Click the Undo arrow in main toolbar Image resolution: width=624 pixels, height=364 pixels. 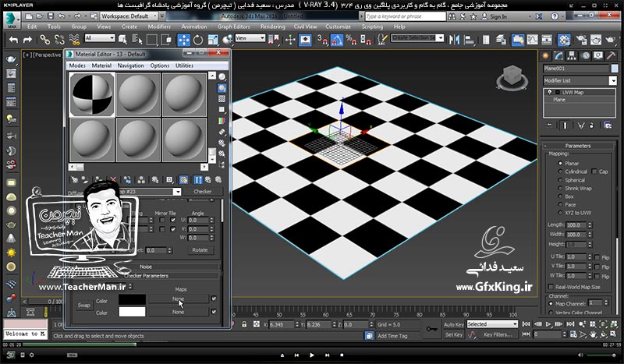tap(13, 40)
